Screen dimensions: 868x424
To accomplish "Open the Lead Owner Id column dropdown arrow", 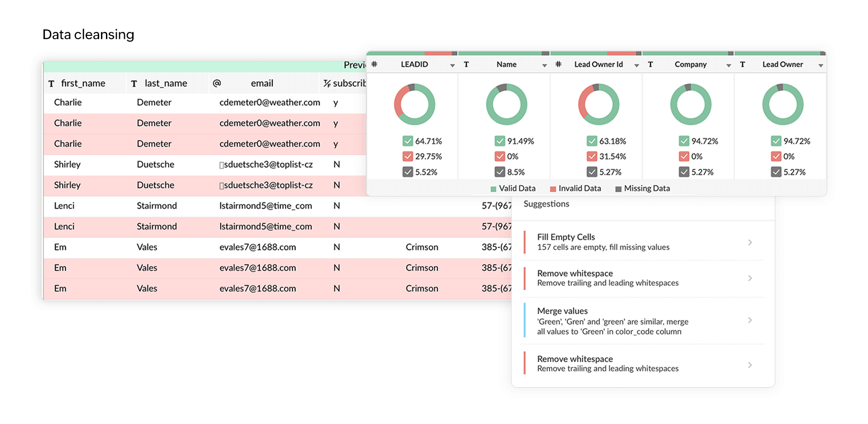I will click(637, 66).
